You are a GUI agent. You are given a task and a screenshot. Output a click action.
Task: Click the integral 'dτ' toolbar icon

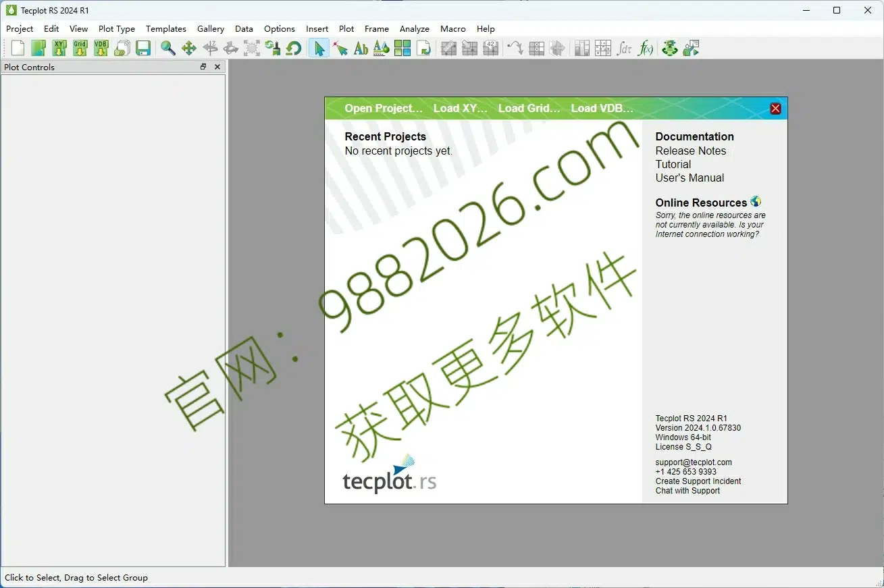click(625, 48)
